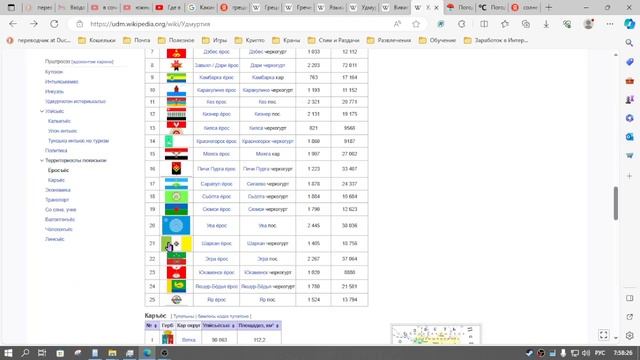Screen dimensions: 640x360
Task: Go to Экономика in contents sidebar
Action: click(x=58, y=190)
